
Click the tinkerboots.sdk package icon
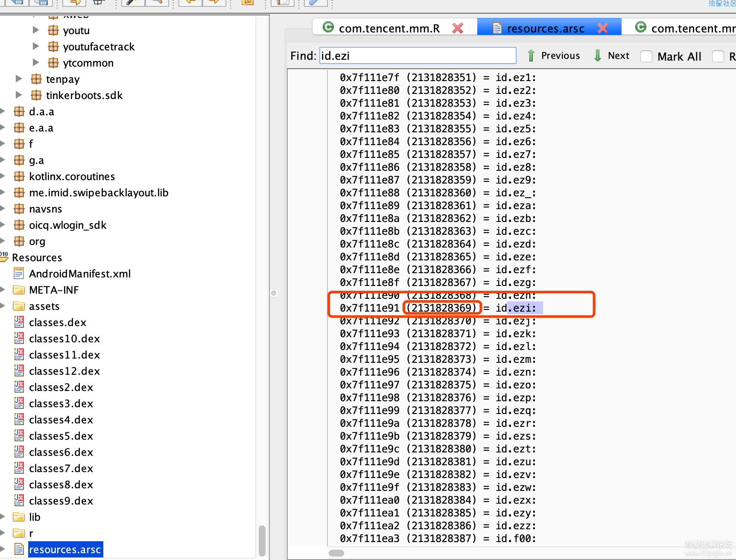click(36, 95)
